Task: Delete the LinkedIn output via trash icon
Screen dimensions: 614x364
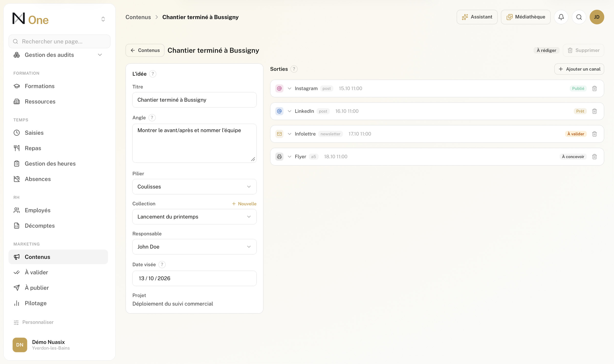Action: pos(595,111)
